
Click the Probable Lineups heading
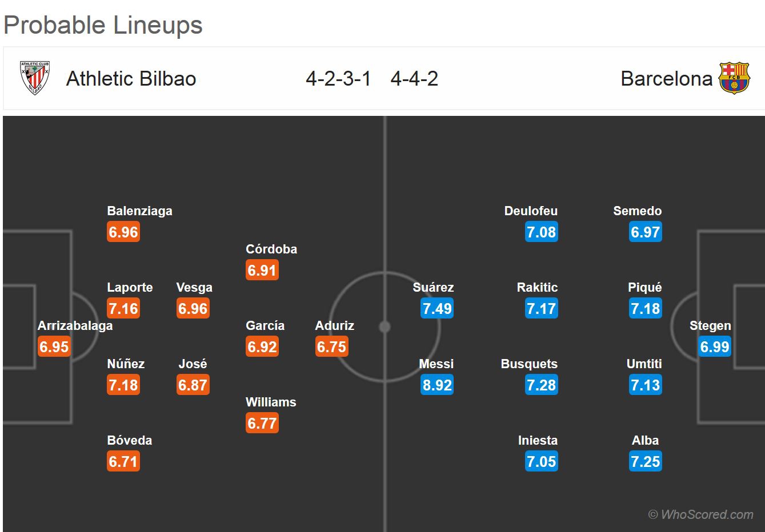[x=103, y=25]
